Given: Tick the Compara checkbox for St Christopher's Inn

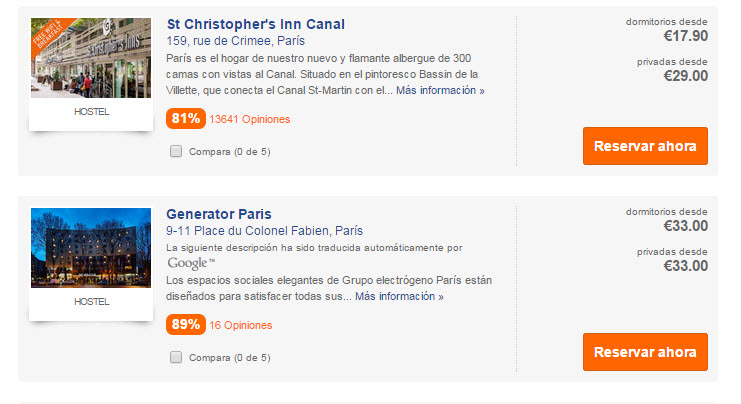Looking at the screenshot, I should [176, 151].
